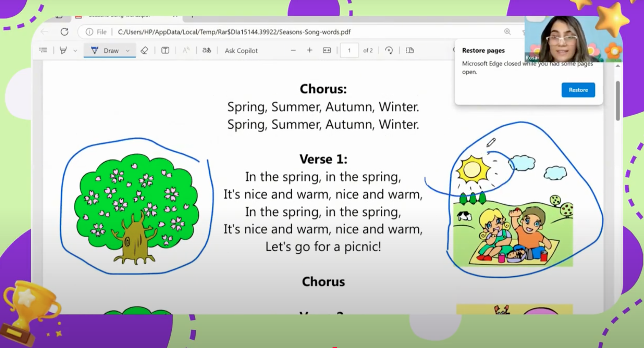Viewport: 644px width, 348px height.
Task: Select the Add text box tool
Action: point(165,50)
